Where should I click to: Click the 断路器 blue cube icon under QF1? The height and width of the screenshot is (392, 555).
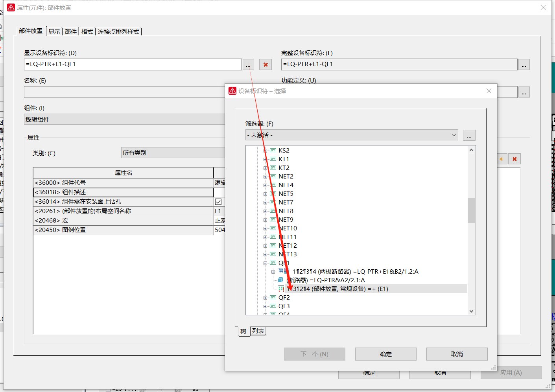point(280,280)
